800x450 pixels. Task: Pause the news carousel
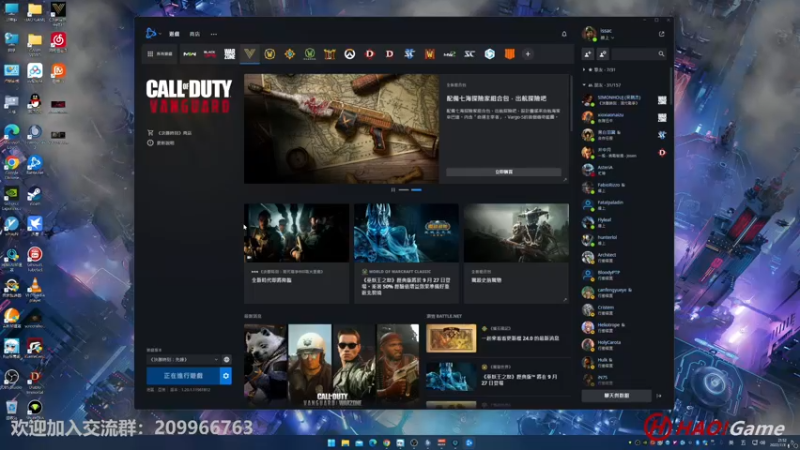coord(393,190)
